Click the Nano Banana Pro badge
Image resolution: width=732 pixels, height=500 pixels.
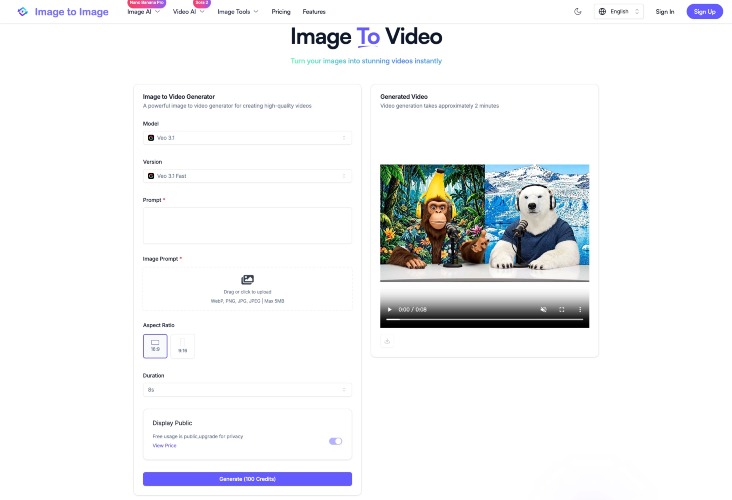(x=147, y=3)
